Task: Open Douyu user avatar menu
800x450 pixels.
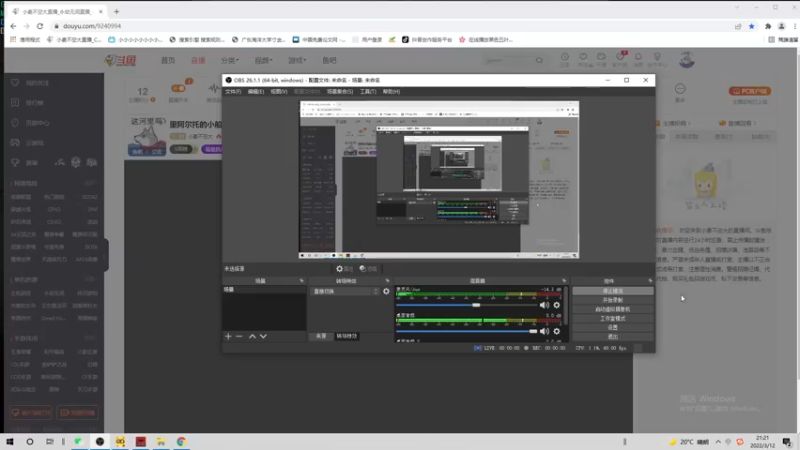Action: pos(687,60)
